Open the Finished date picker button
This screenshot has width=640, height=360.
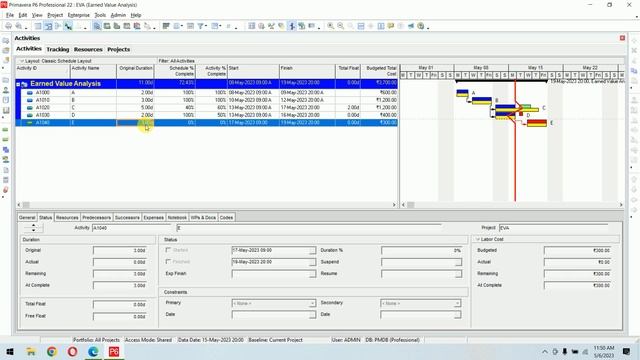[x=312, y=262]
